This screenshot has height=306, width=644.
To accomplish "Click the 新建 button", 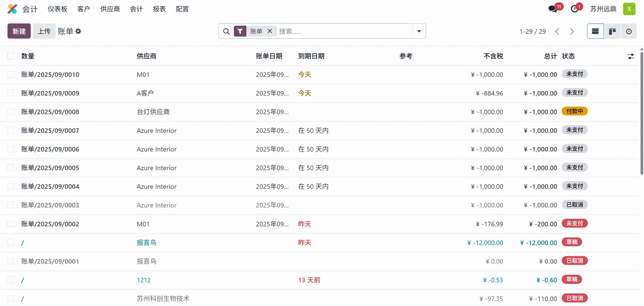I will click(19, 31).
